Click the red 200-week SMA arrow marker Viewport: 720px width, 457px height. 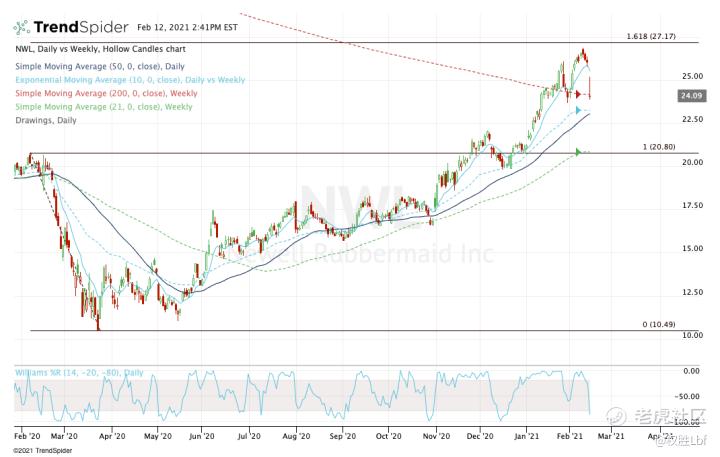click(x=578, y=95)
